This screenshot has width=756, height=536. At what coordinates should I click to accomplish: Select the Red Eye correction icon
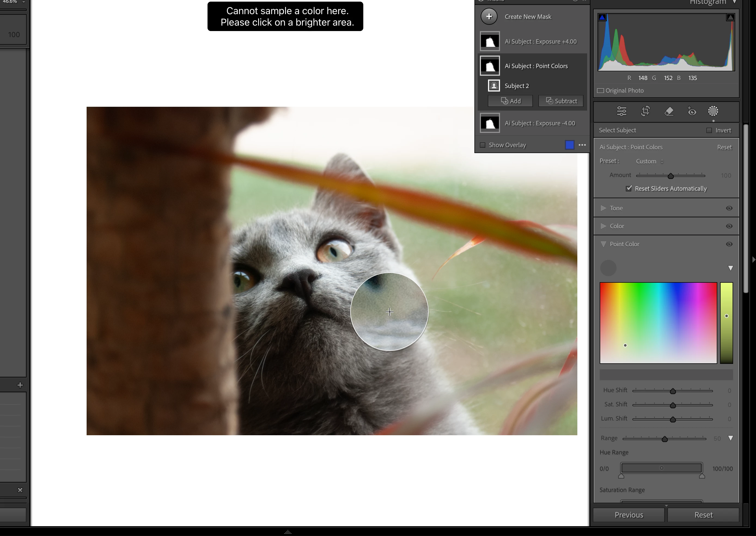click(692, 111)
